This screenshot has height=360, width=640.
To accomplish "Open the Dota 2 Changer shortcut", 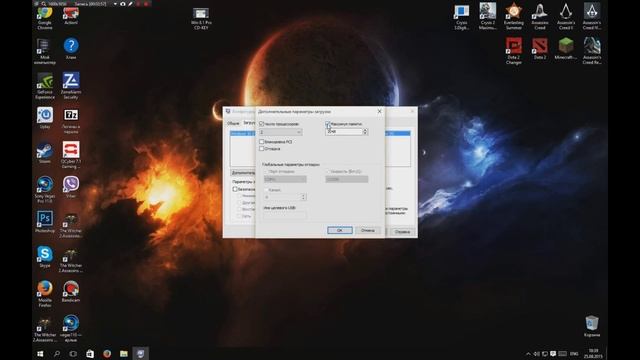I will 513,51.
